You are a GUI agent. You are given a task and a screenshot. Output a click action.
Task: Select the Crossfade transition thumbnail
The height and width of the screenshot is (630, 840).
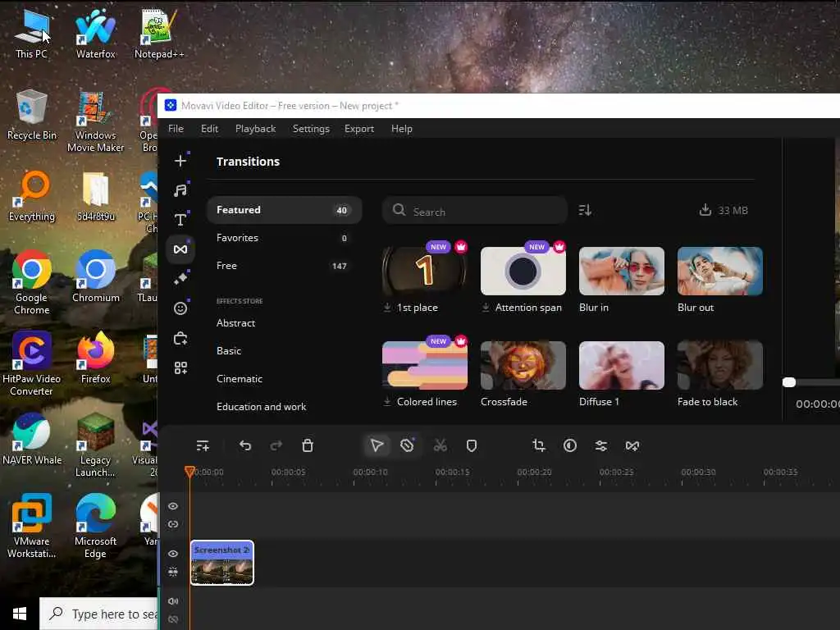click(x=523, y=365)
